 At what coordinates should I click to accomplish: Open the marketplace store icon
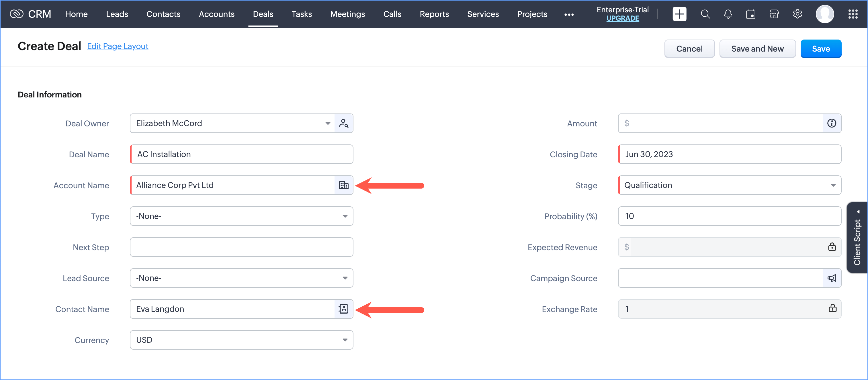click(x=774, y=14)
